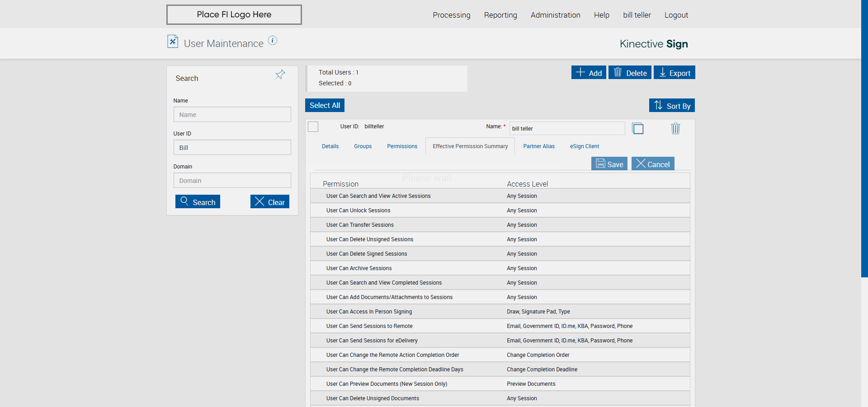Open the Administration menu

(555, 15)
